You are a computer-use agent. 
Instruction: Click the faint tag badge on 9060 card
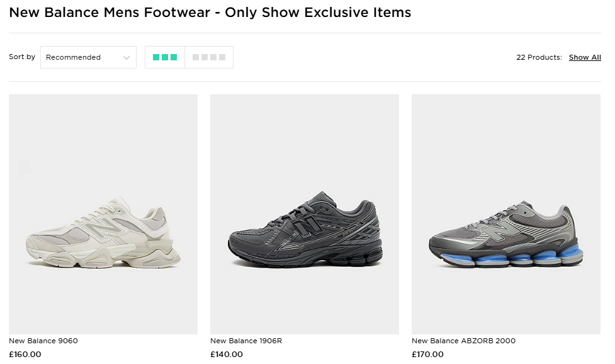tap(23, 169)
